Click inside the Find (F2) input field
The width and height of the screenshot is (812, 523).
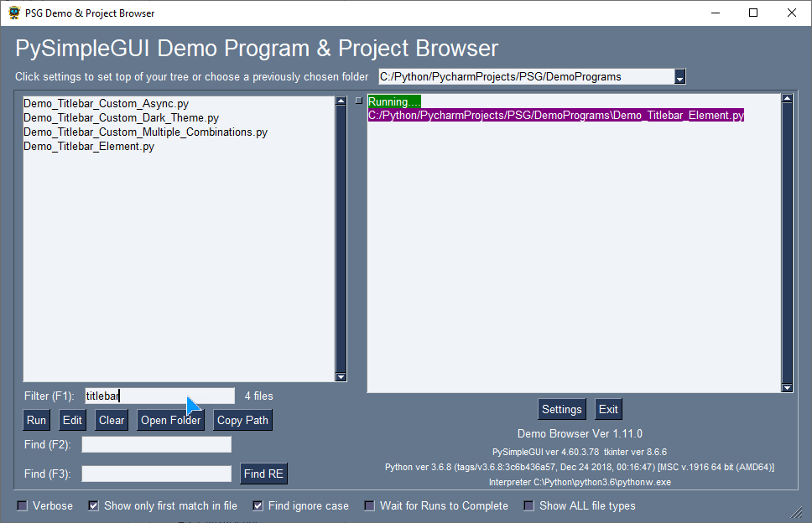coord(156,444)
